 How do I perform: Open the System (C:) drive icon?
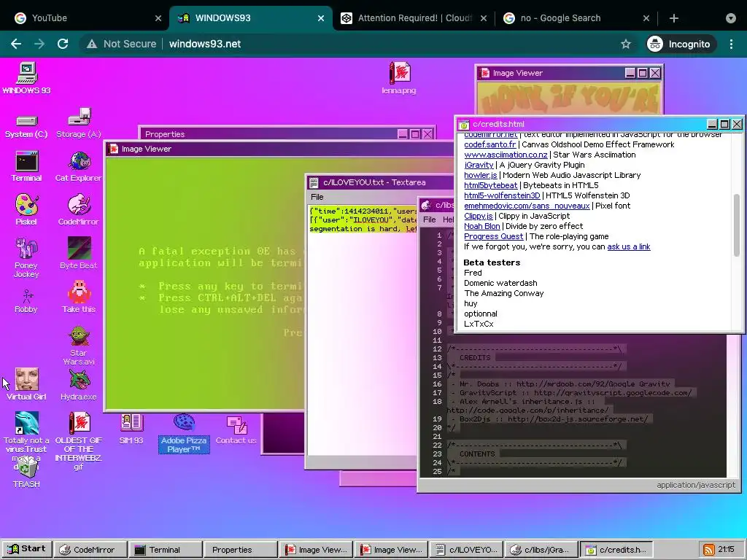click(26, 125)
